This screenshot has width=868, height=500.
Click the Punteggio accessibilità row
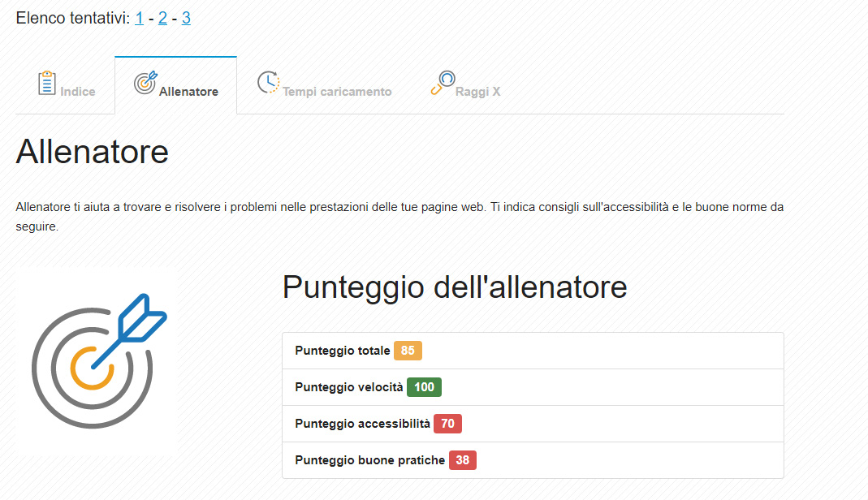[532, 423]
